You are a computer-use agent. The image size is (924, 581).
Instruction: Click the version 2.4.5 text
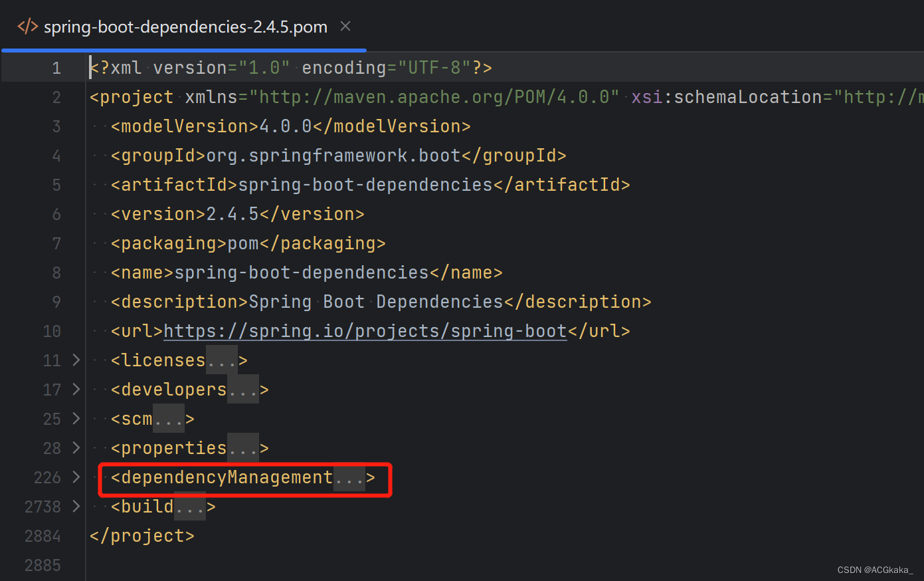(x=238, y=214)
